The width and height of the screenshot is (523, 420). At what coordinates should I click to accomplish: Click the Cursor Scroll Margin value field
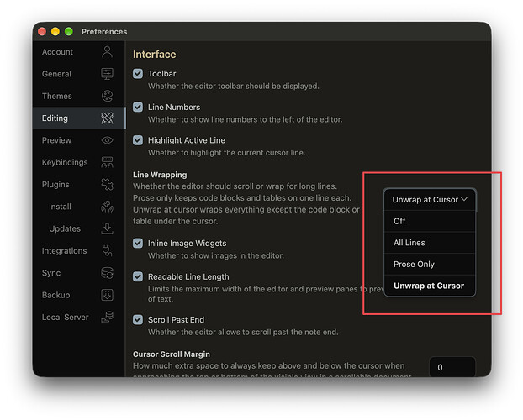click(x=452, y=367)
